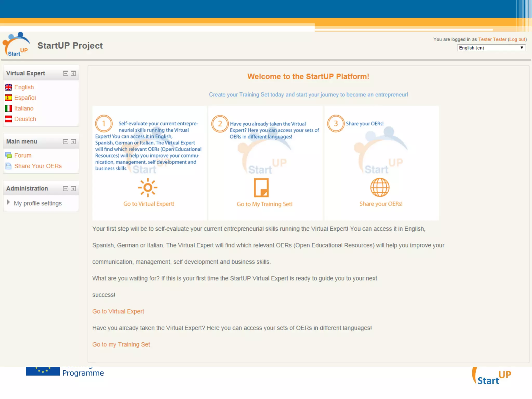This screenshot has width=532, height=399.
Task: Click the globe icon for sharing OERs
Action: 380,187
